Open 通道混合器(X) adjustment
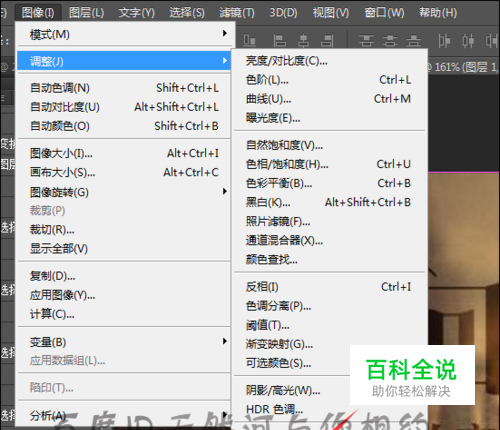Viewport: 500px width, 430px height. [x=329, y=240]
